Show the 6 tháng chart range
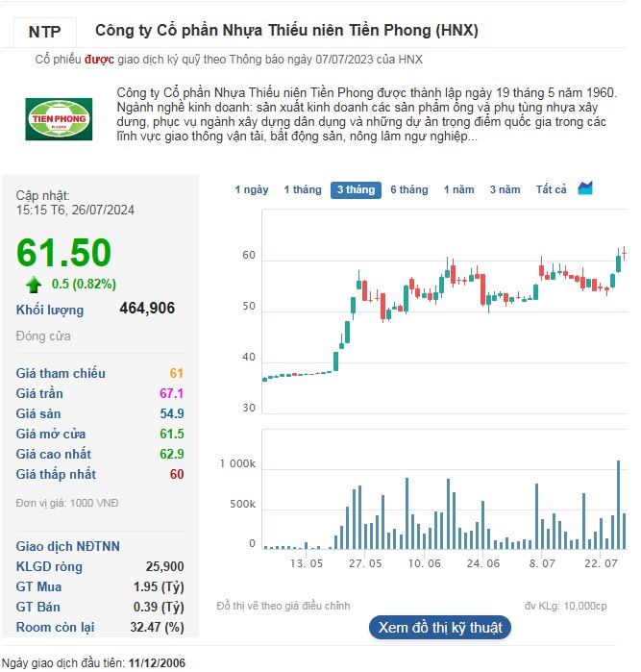This screenshot has width=641, height=672. (x=409, y=190)
